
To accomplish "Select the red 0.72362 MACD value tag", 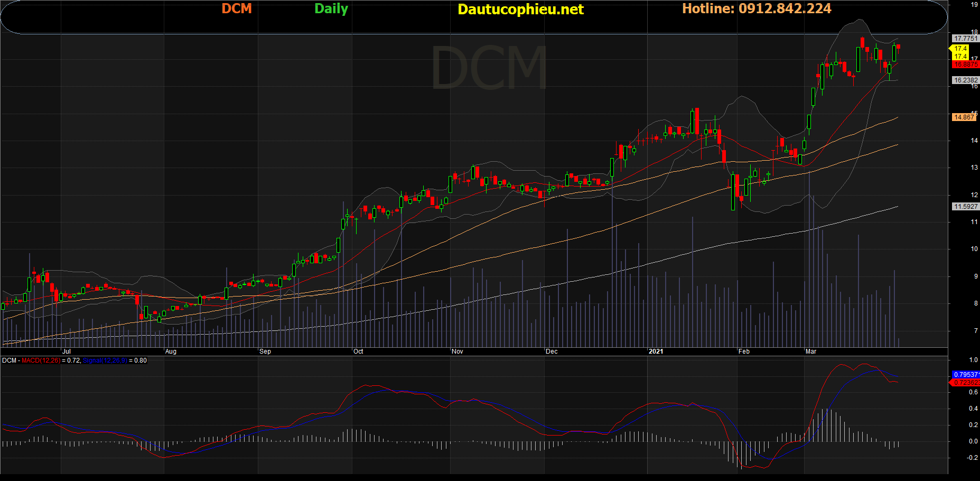I will click(x=966, y=382).
